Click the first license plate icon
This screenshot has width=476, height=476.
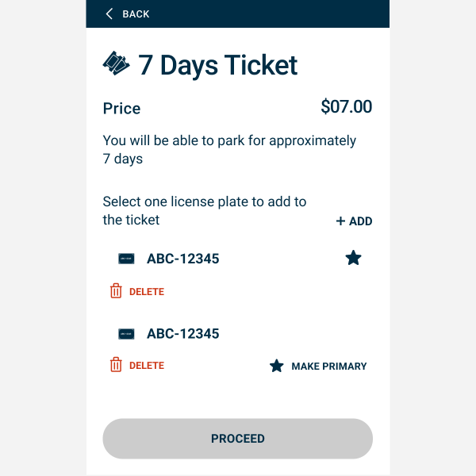point(126,259)
